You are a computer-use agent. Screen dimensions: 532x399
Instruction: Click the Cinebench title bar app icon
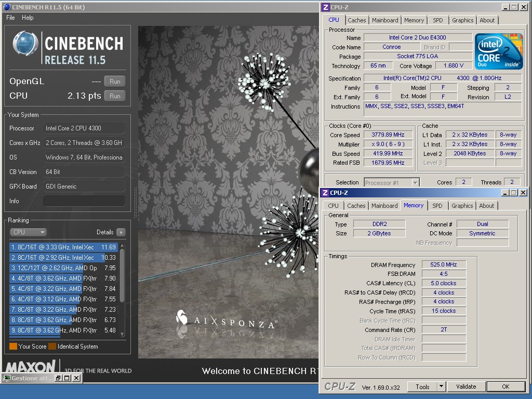point(7,7)
